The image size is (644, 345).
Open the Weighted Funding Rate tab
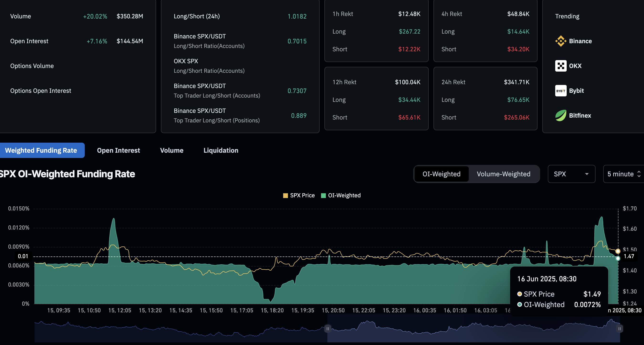coord(41,150)
